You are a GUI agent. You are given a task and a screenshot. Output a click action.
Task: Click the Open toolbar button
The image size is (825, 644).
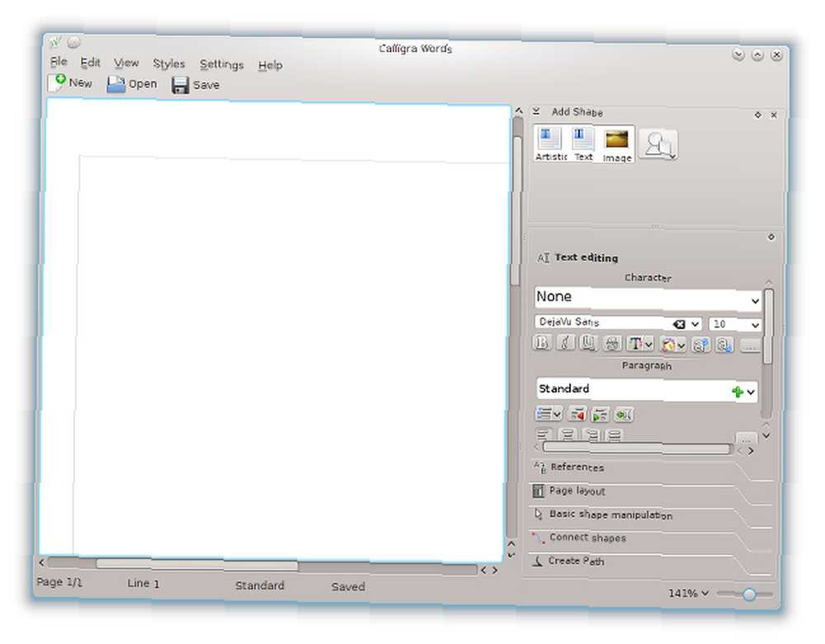(x=132, y=84)
